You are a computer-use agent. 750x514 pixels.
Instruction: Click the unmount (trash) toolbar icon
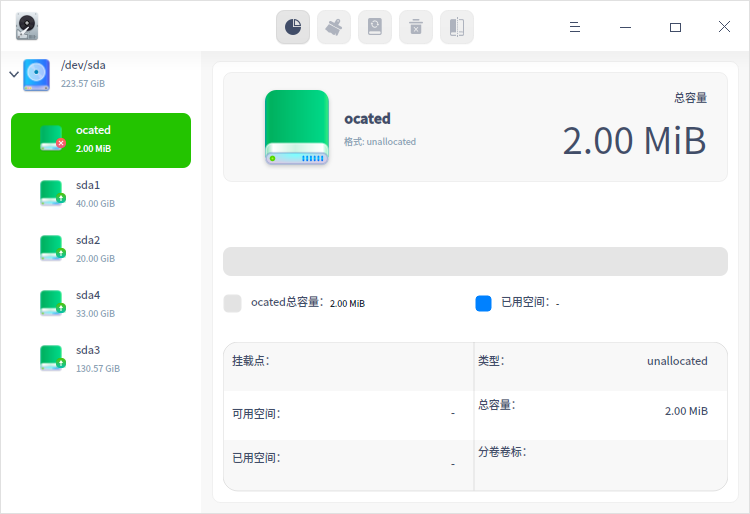coord(416,27)
